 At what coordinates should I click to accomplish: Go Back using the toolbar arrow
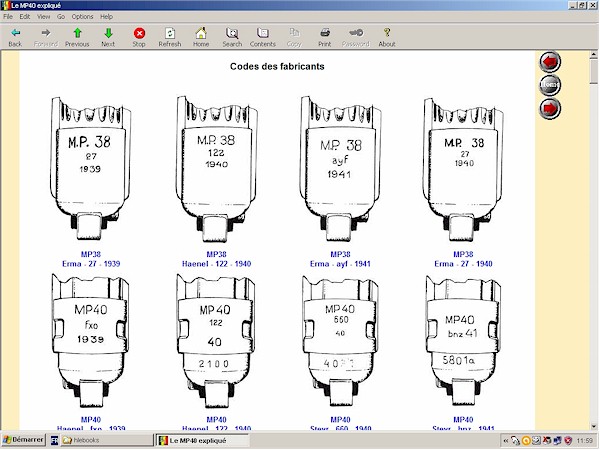(15, 38)
